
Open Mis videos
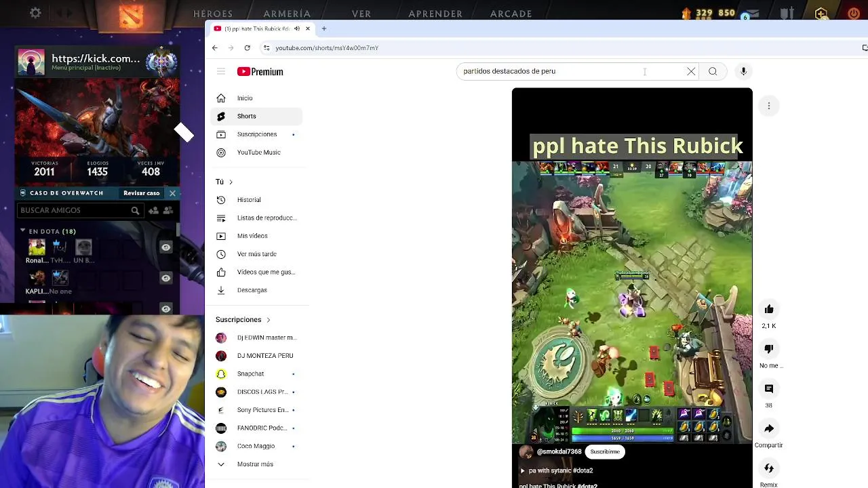pyautogui.click(x=256, y=236)
